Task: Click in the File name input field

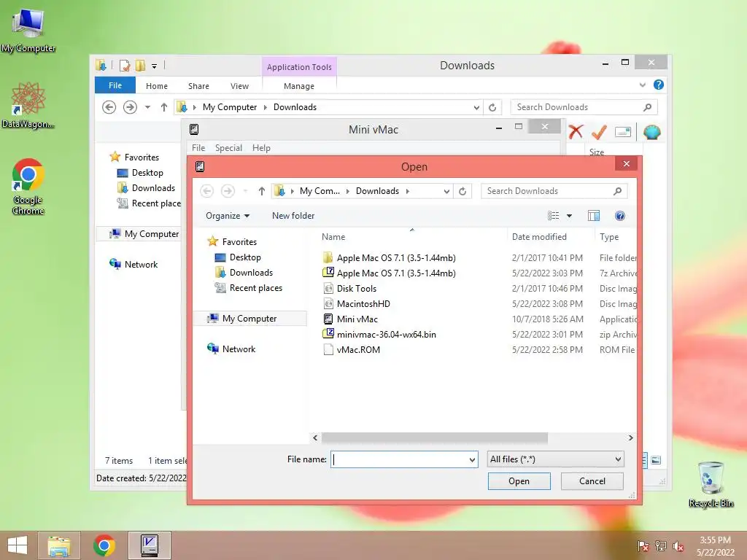Action: [x=400, y=459]
